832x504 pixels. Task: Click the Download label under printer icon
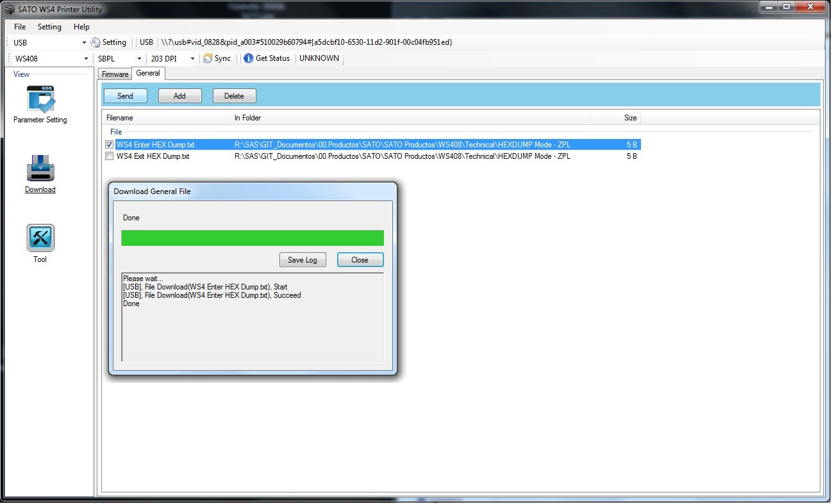coord(40,190)
